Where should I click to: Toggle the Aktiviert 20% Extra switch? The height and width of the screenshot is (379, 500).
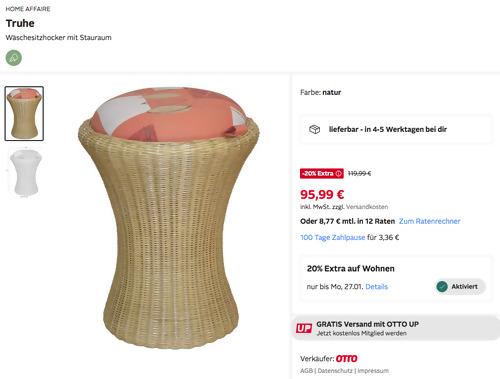coord(460,286)
